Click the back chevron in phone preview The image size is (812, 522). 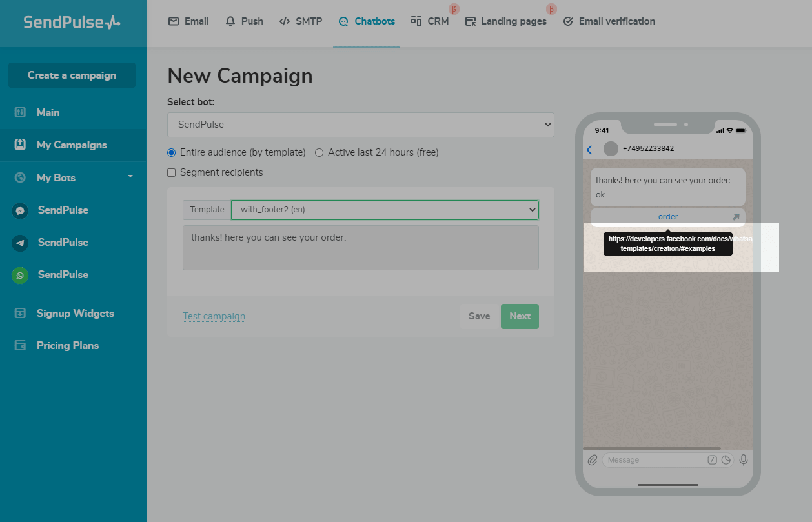(589, 150)
